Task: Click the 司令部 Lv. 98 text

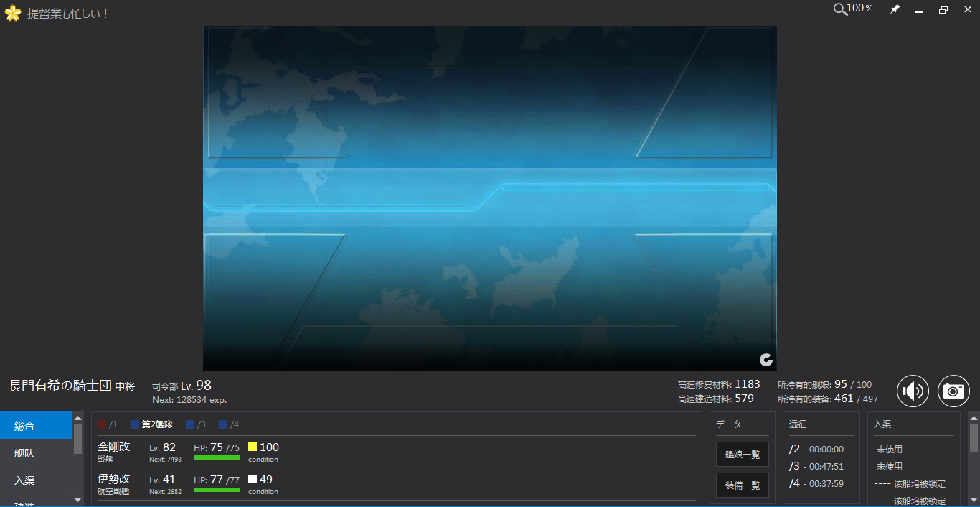Action: tap(182, 386)
